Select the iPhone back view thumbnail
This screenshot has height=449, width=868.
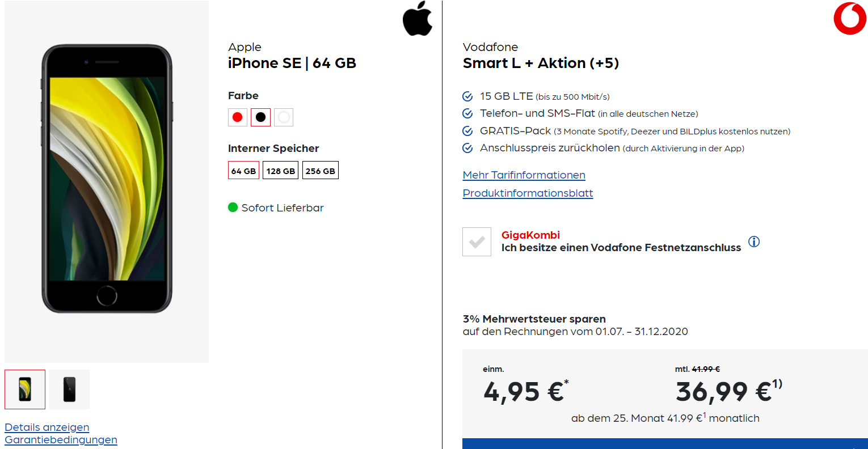[x=69, y=389]
